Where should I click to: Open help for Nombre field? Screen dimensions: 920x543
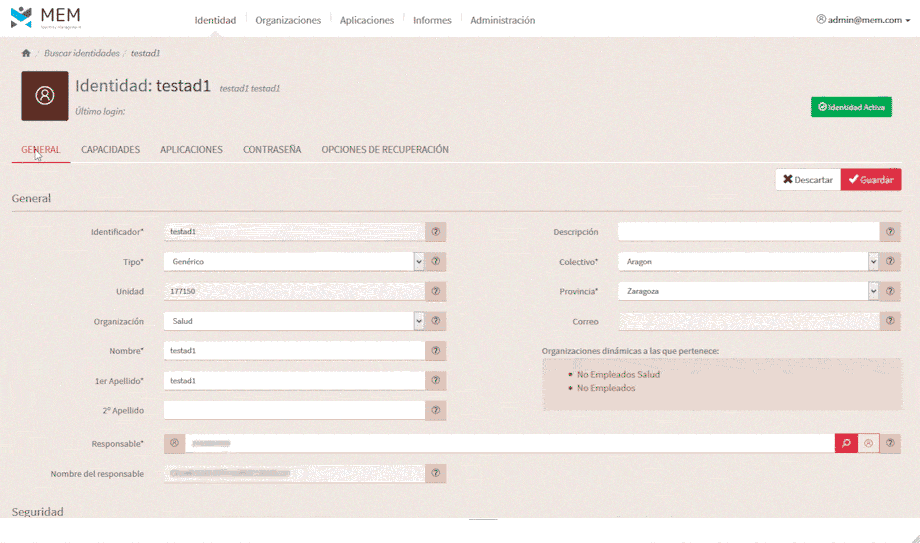(x=435, y=350)
